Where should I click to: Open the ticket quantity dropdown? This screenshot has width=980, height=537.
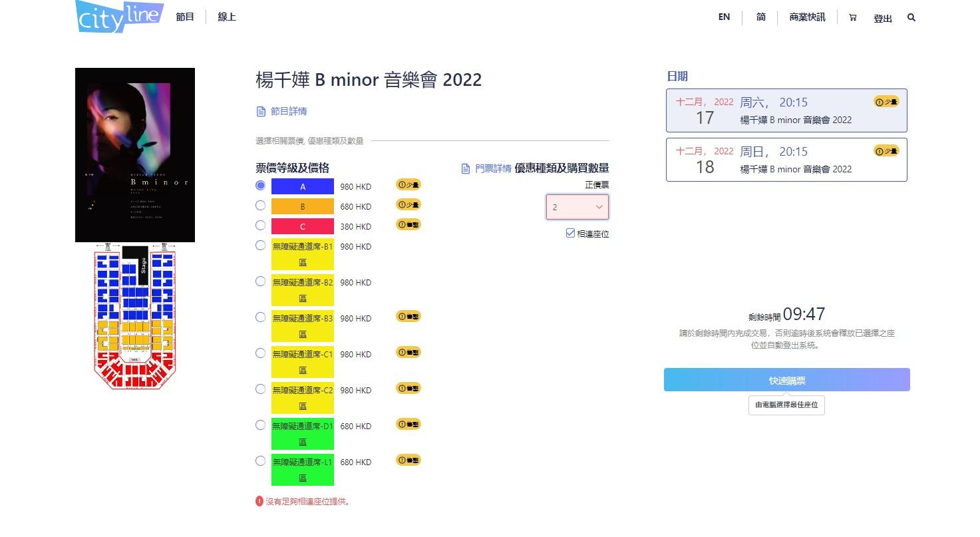tap(577, 207)
